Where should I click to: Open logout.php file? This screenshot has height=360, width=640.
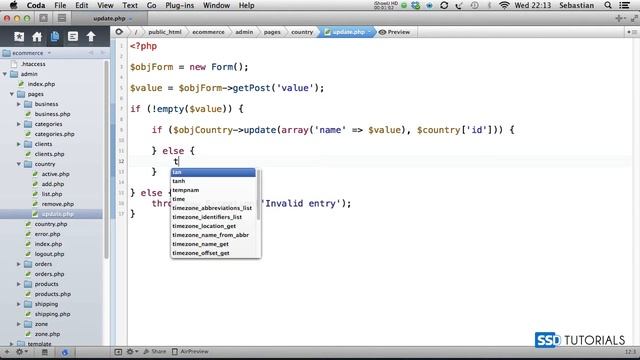[x=49, y=254]
